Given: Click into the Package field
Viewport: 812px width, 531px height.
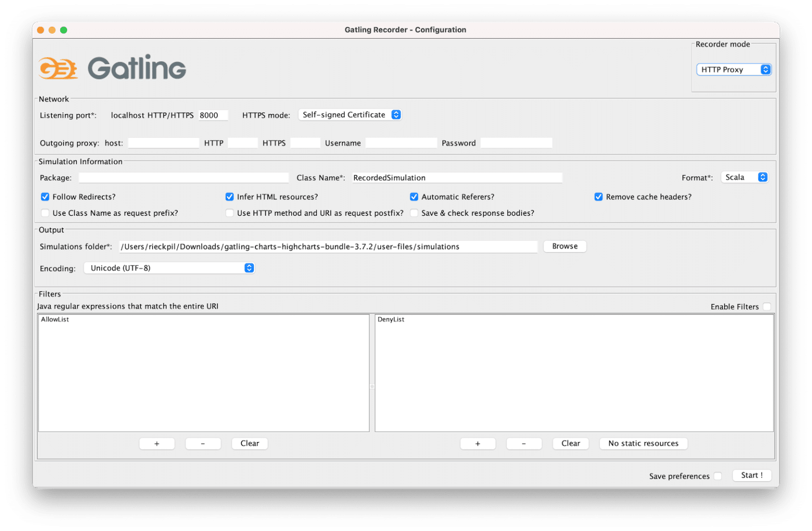Looking at the screenshot, I should coord(183,177).
